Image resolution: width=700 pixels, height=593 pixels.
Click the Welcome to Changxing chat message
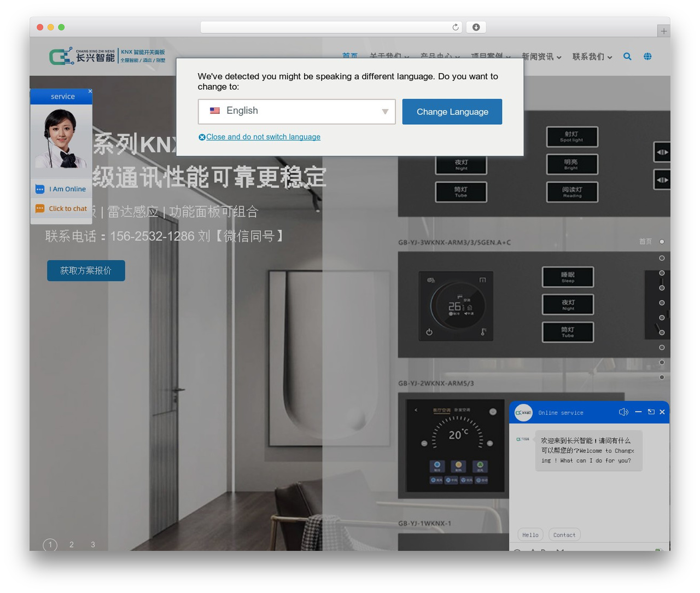[x=588, y=450]
